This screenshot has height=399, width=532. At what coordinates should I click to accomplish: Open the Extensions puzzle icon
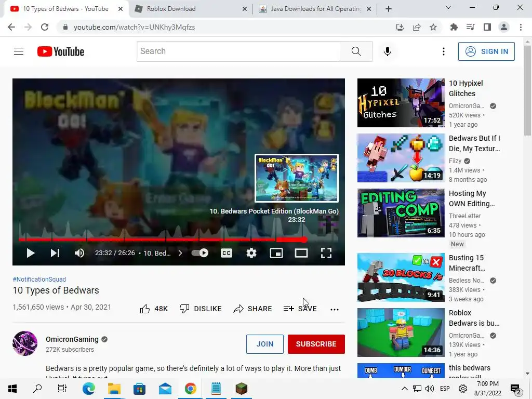[454, 27]
